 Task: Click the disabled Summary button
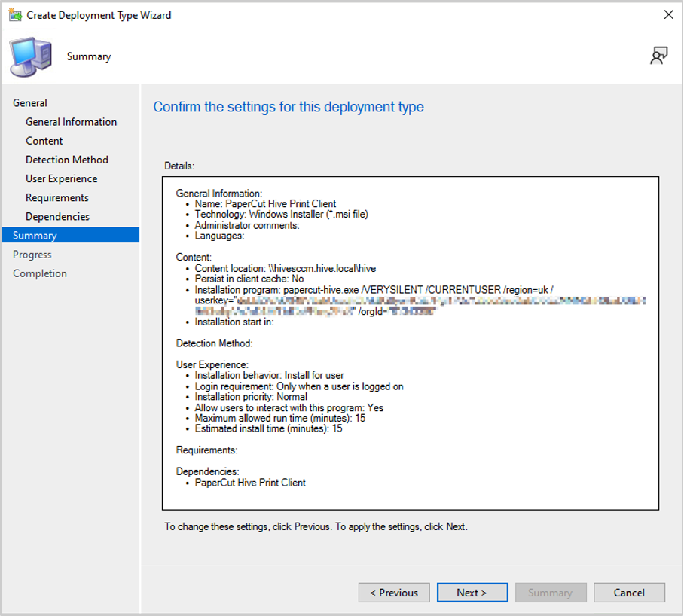tap(550, 593)
